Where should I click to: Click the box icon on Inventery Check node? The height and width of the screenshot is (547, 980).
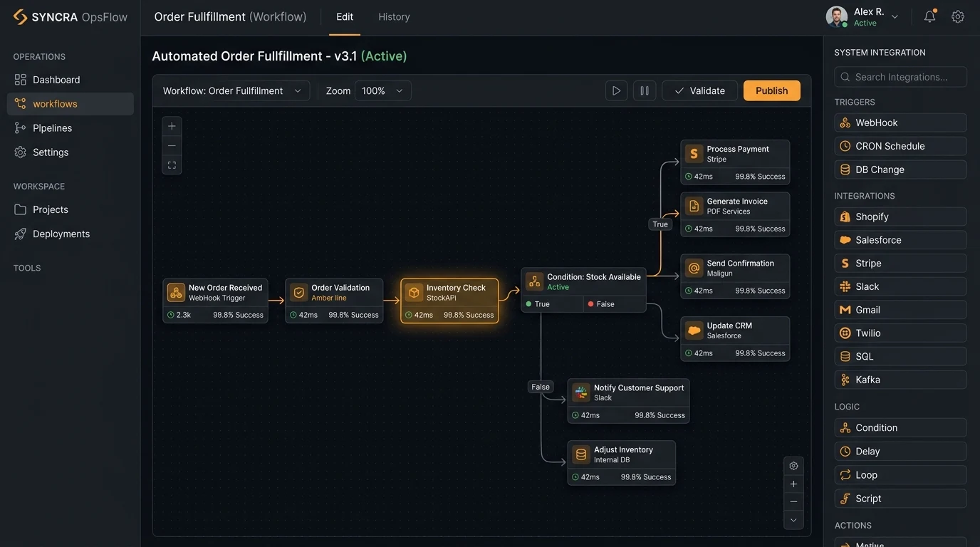click(414, 293)
